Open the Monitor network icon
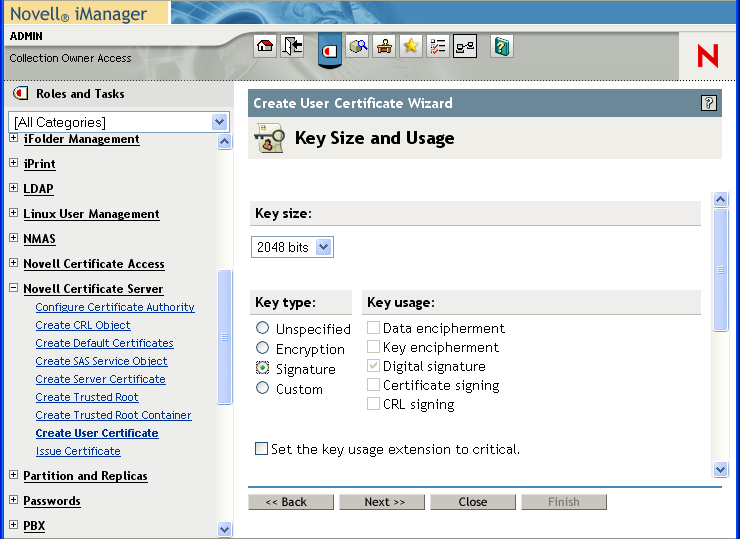 pos(465,46)
